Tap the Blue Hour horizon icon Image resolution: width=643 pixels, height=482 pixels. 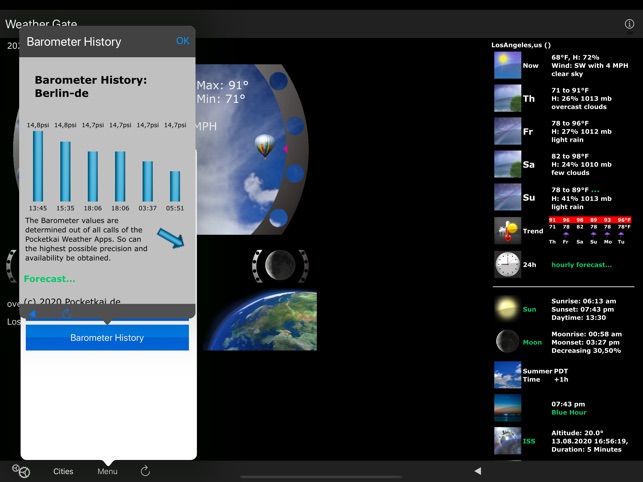(507, 408)
